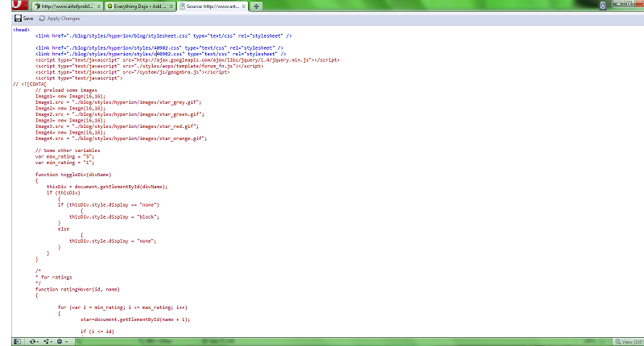Viewport: 644px width, 346px height.
Task: Open the Opera main menu button
Action: coord(19,5)
